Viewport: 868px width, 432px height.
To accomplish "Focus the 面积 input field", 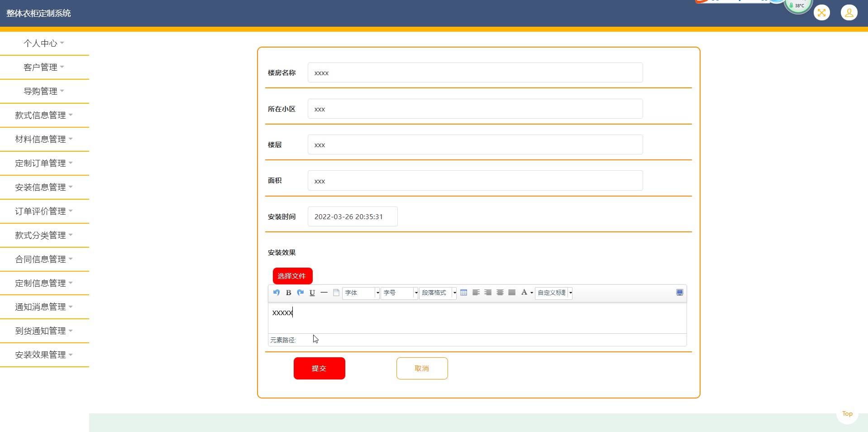I will [x=475, y=181].
